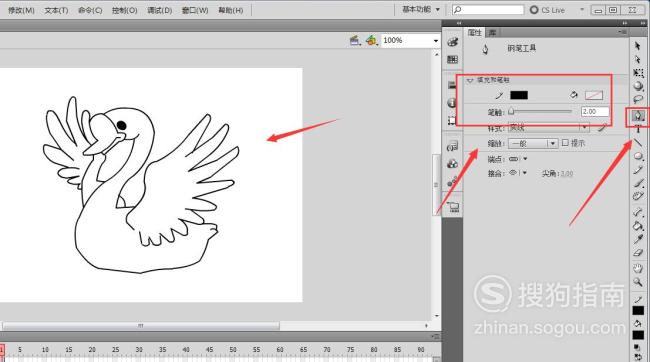Choose the Text tool
The image size is (650, 362).
[x=638, y=129]
